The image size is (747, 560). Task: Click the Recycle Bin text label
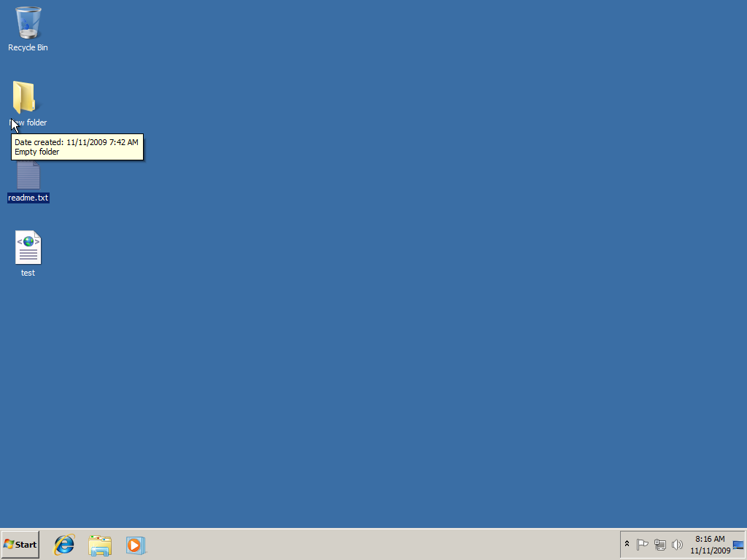pos(28,47)
